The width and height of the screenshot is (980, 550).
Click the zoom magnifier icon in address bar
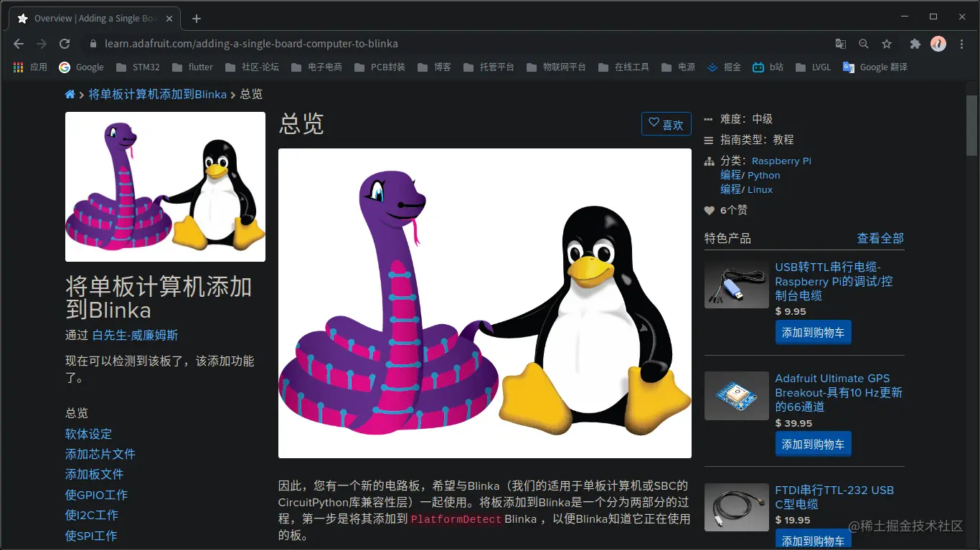point(864,44)
